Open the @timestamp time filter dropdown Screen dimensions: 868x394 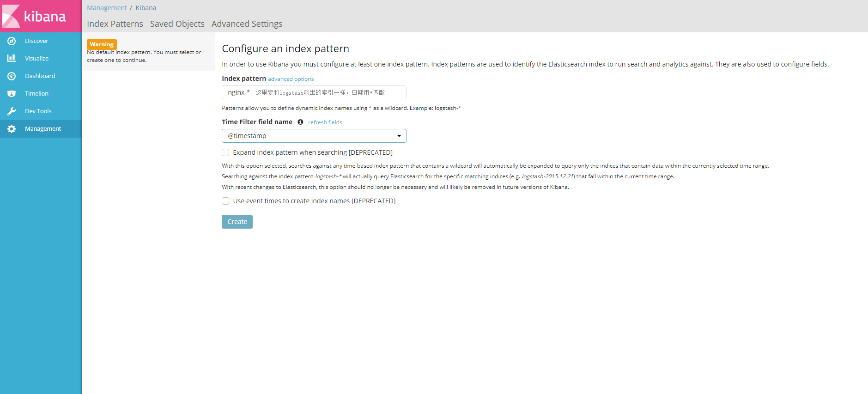click(314, 136)
